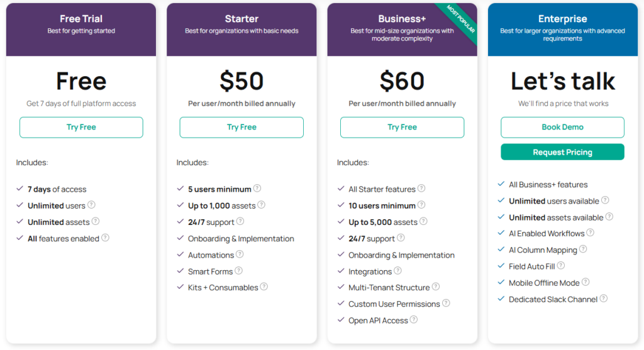Click help icon next to Kits + Consumables
The image size is (644, 350).
[x=264, y=287]
